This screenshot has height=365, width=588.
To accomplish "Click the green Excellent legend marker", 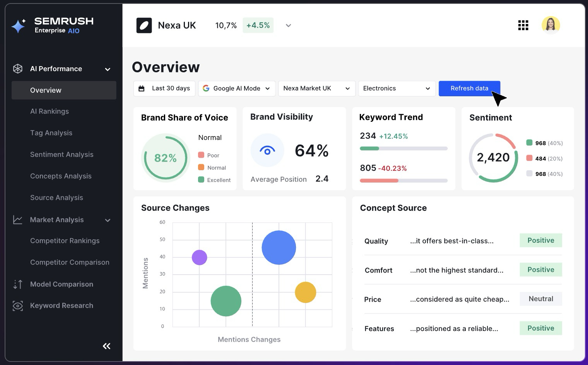I will [202, 180].
